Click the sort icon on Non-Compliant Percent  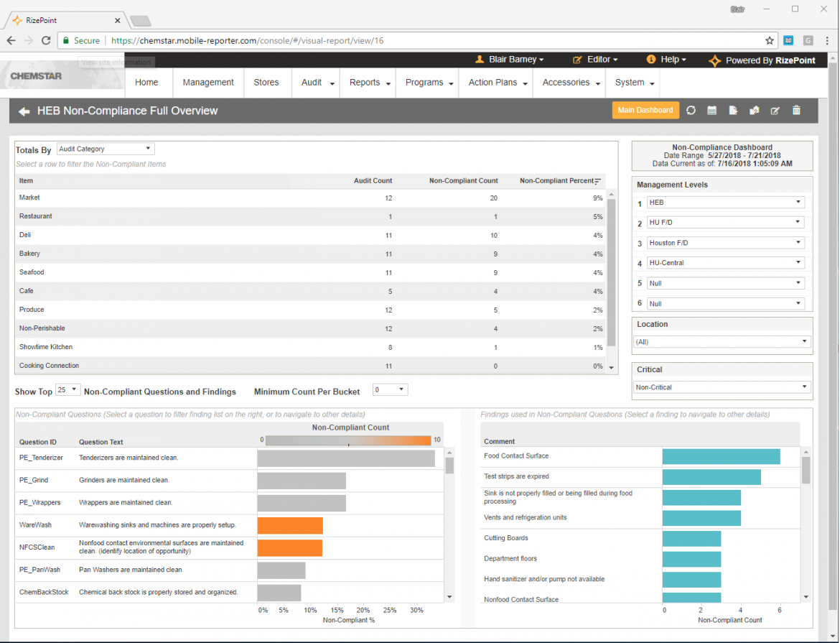coord(598,181)
